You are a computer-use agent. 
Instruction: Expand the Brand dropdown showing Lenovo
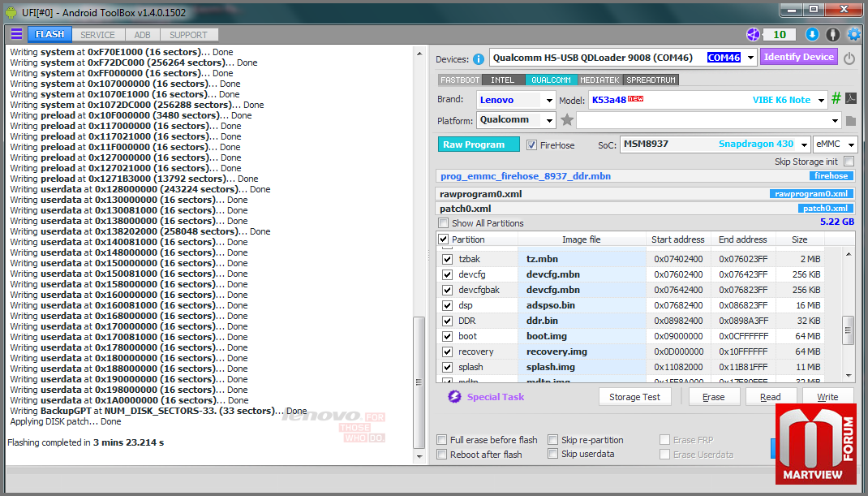pos(548,100)
